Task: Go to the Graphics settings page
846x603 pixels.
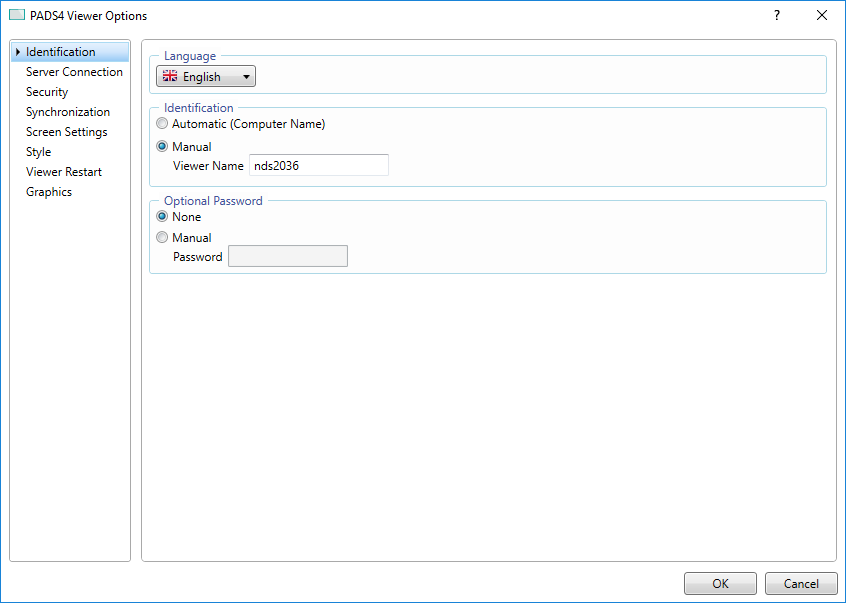Action: click(48, 191)
